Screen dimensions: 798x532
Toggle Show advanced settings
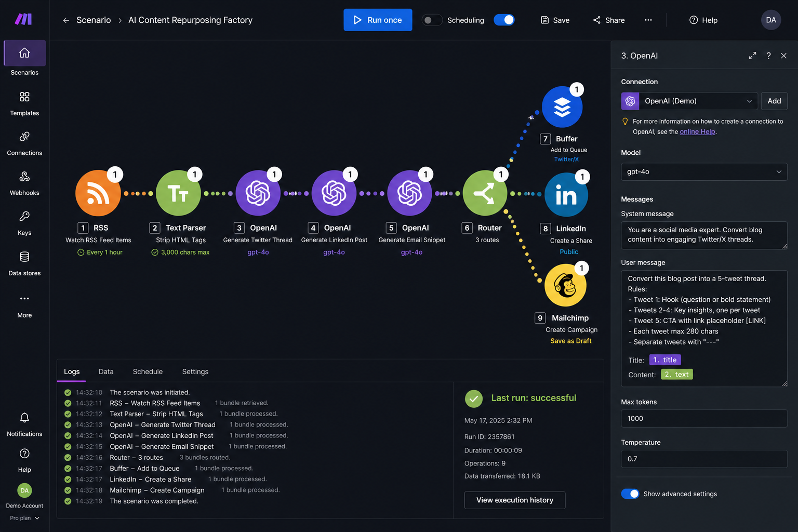(x=630, y=494)
